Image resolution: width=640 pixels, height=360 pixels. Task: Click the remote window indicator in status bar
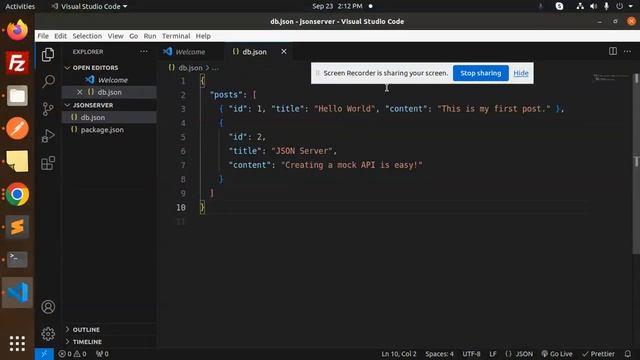pos(44,354)
